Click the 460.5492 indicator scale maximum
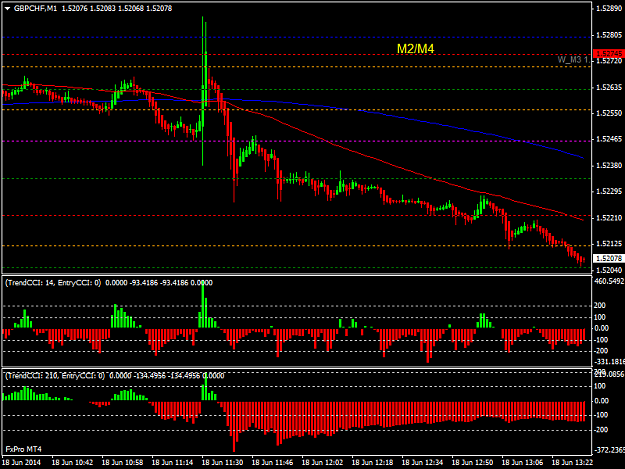This screenshot has height=469, width=625. click(x=609, y=281)
